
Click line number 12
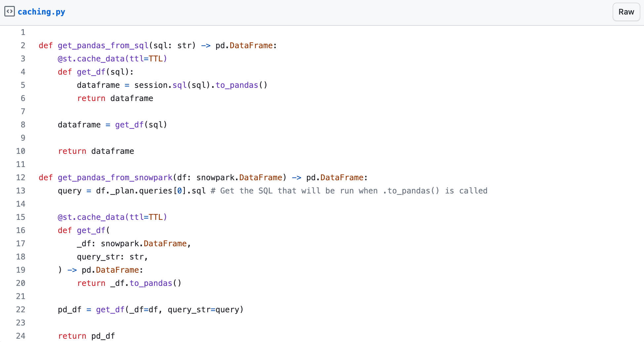coord(20,178)
